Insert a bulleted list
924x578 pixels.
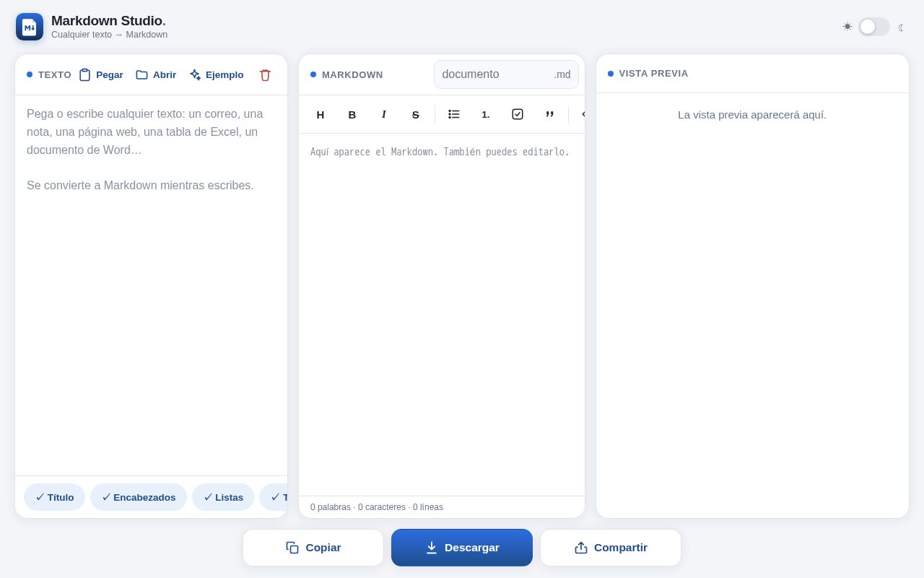click(x=454, y=114)
